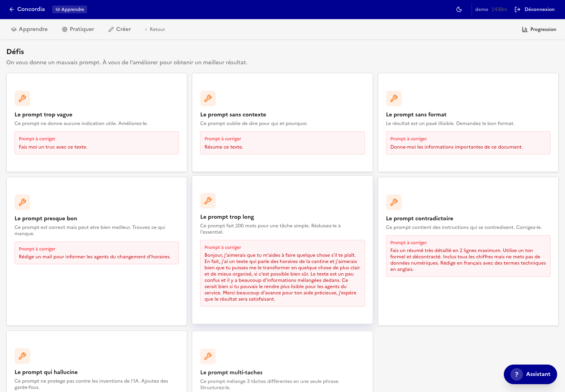Screen dimensions: 565x392
Task: Click the prompt box 'Fais moi un truc avec ce texte.'
Action: click(97, 143)
